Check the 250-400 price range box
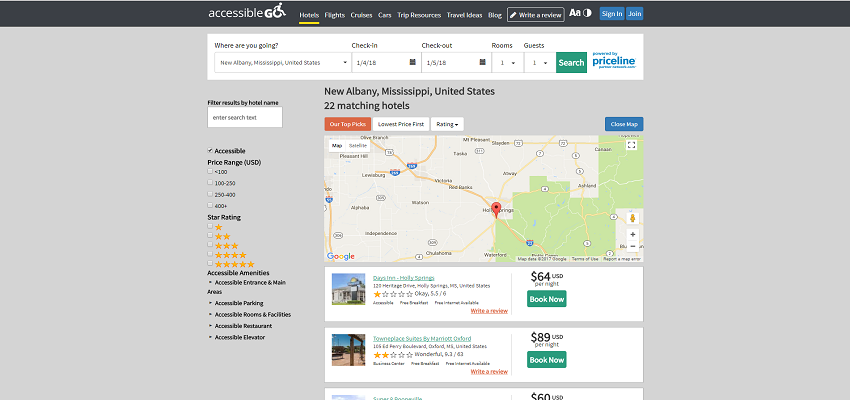 pyautogui.click(x=210, y=194)
